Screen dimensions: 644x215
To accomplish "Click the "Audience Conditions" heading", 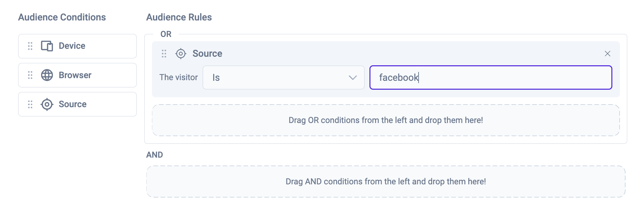I will click(x=62, y=17).
